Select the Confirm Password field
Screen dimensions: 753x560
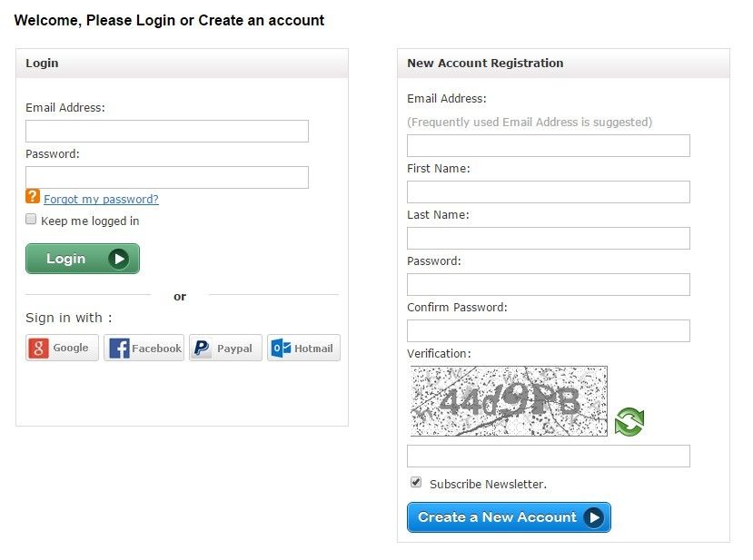(x=548, y=331)
